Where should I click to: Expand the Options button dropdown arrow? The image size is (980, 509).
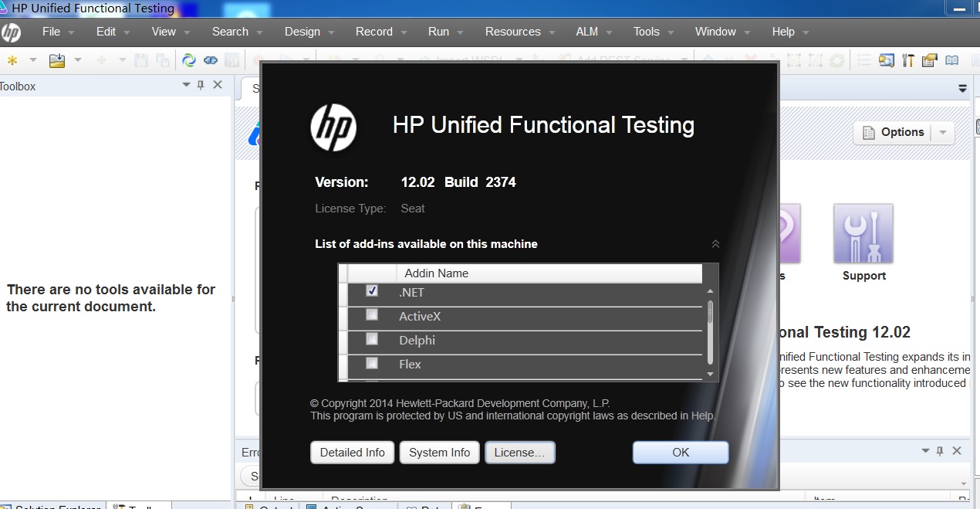click(x=943, y=133)
